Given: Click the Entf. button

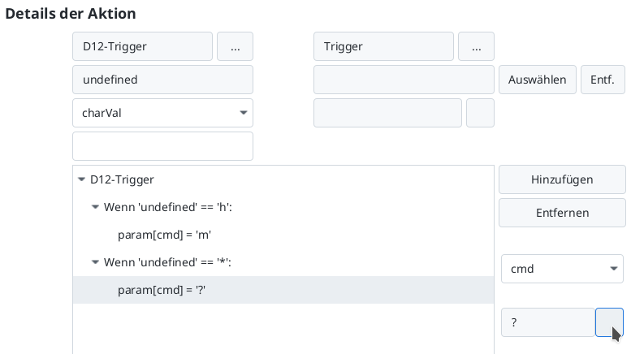Looking at the screenshot, I should pos(602,80).
